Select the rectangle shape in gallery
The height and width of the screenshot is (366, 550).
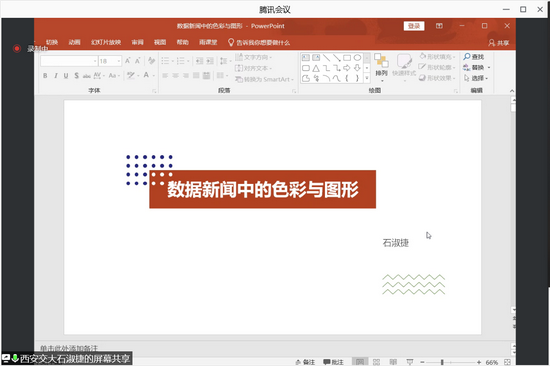347,58
